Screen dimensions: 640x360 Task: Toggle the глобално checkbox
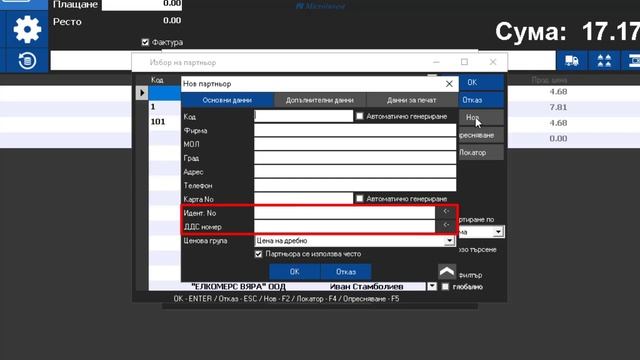(445, 287)
